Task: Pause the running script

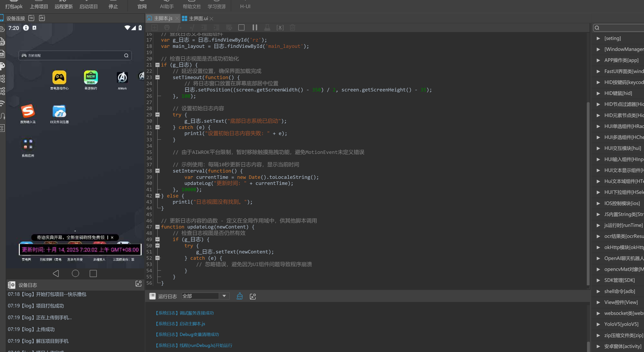Action: (x=255, y=28)
